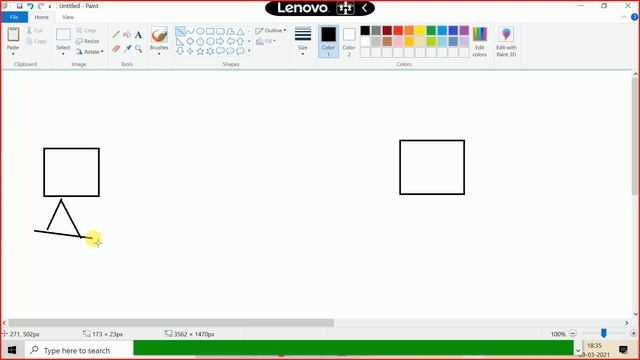Click the Windows Start button
The width and height of the screenshot is (640, 360).
12,350
